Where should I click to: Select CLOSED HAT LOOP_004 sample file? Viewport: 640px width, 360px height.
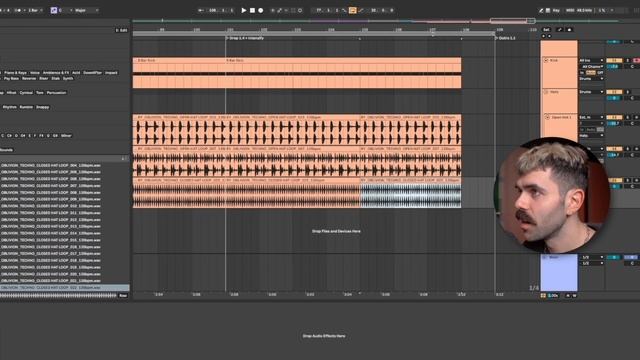click(x=51, y=166)
